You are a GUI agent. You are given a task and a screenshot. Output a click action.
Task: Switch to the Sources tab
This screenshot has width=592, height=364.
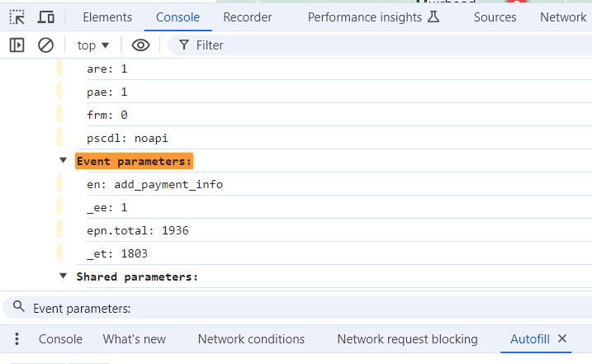coord(495,17)
